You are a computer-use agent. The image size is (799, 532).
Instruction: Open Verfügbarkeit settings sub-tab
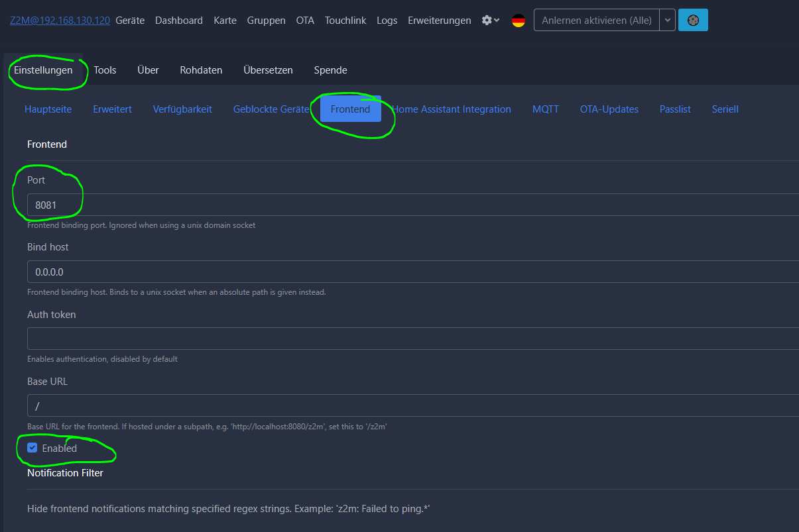tap(182, 109)
